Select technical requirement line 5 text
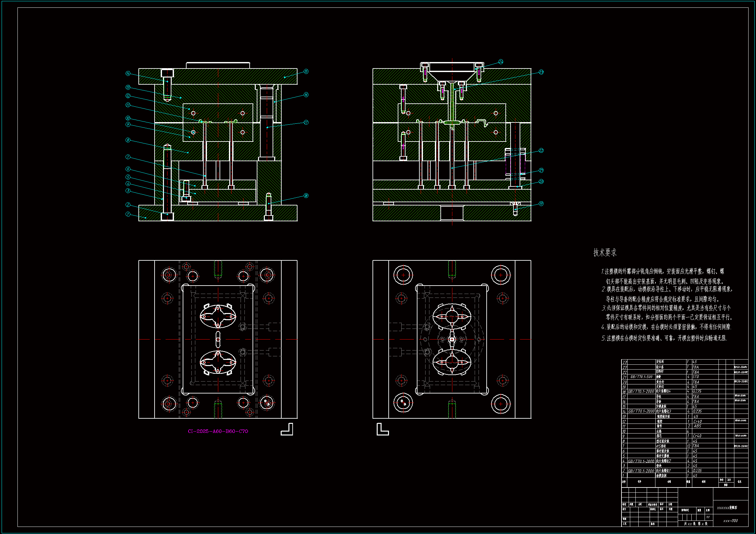Screen dimensions: 756x534 tap(664, 338)
